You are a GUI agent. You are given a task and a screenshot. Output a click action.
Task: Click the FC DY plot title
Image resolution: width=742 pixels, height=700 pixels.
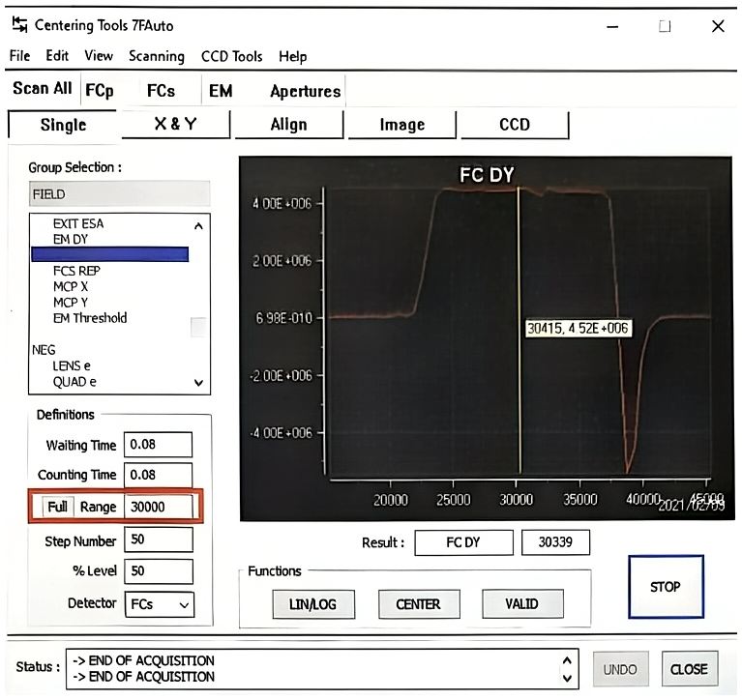(487, 175)
